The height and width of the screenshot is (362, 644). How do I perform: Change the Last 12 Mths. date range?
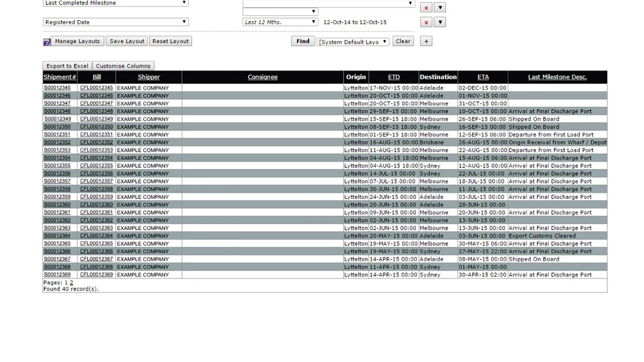tap(280, 22)
